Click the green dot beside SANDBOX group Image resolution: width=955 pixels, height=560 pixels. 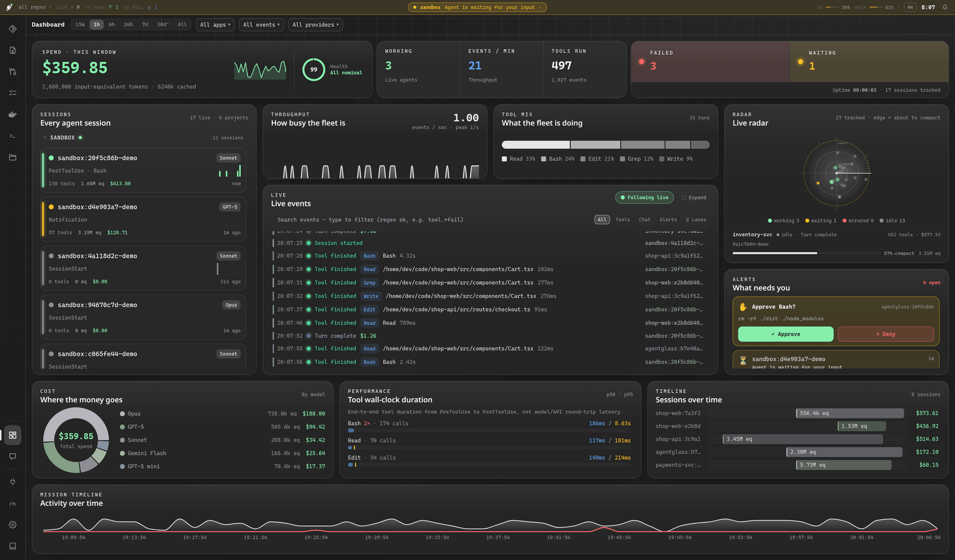click(80, 137)
